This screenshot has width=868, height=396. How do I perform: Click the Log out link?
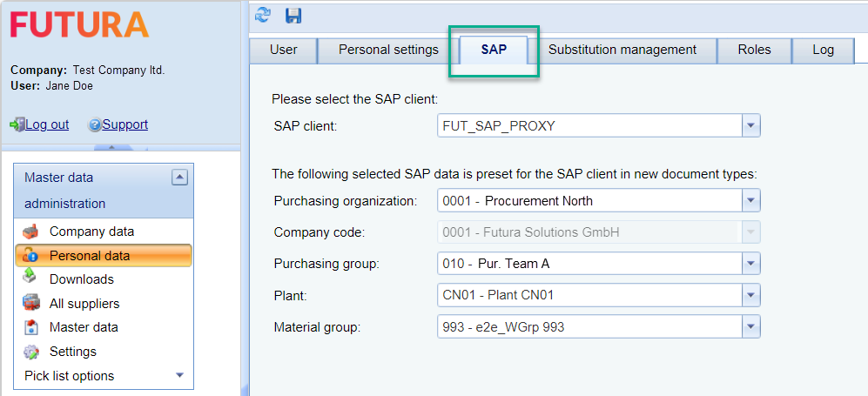47,124
